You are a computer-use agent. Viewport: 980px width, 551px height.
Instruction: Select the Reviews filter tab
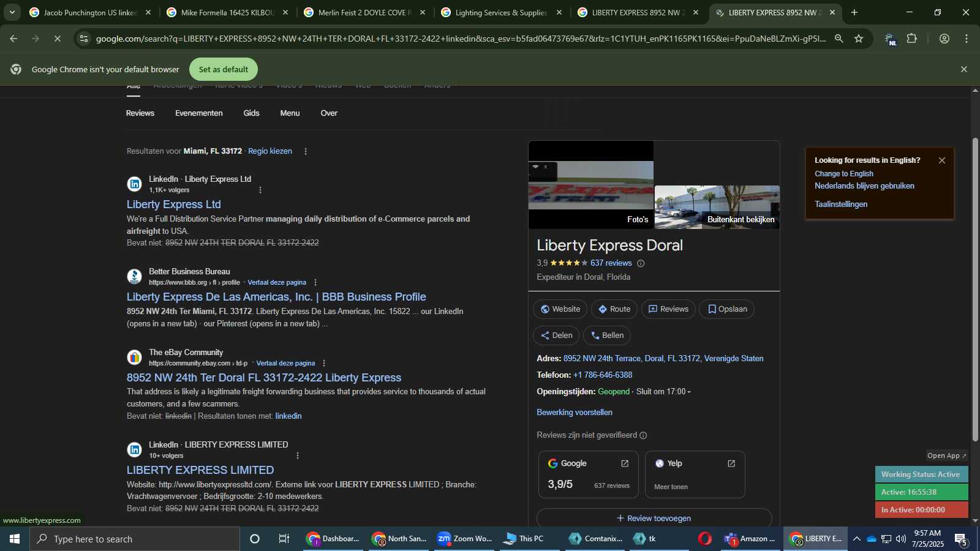tap(140, 113)
